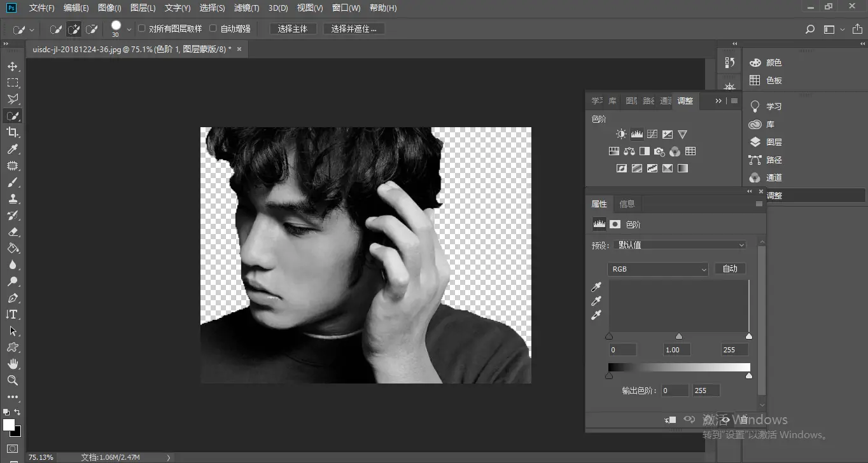Image resolution: width=868 pixels, height=463 pixels.
Task: Open the 窗口(W) menu
Action: tap(346, 8)
